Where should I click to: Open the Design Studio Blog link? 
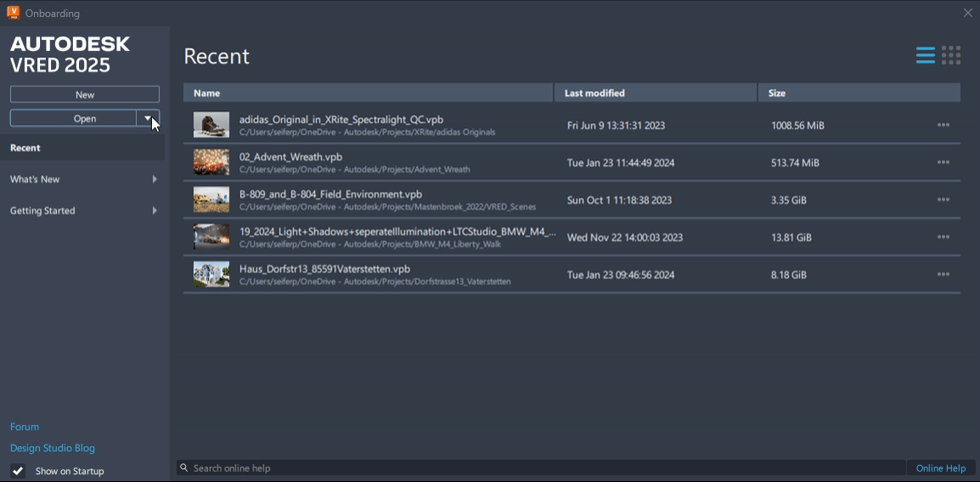coord(53,448)
